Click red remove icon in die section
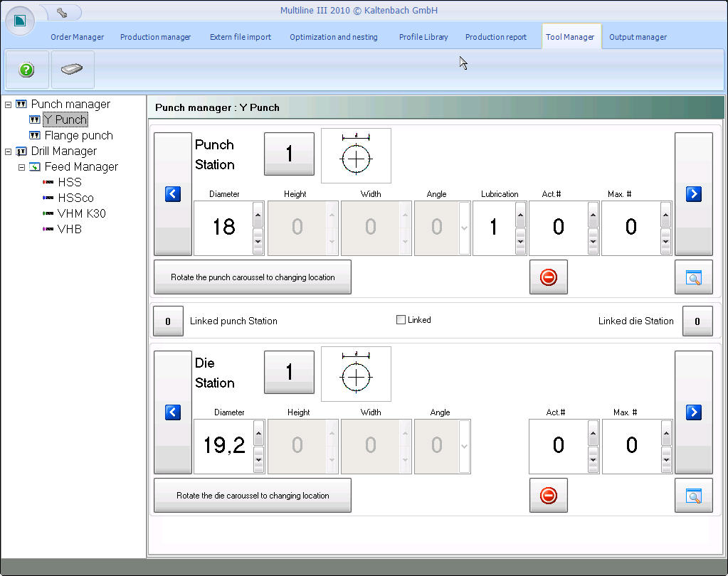Screen dimensions: 728x576 pyautogui.click(x=549, y=496)
